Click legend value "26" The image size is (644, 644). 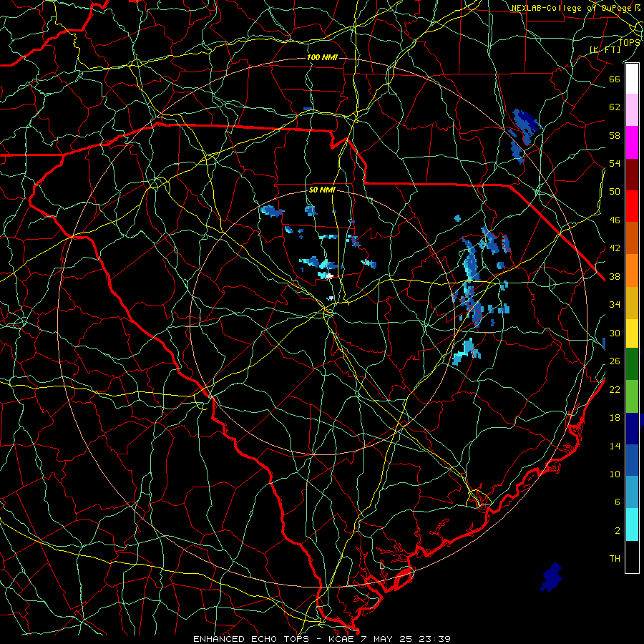point(615,361)
